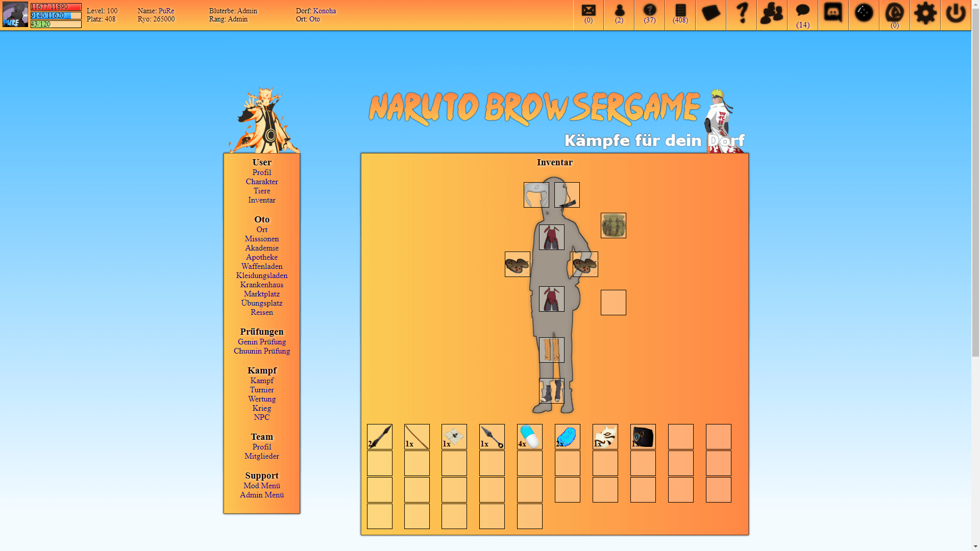Image resolution: width=980 pixels, height=551 pixels.
Task: Select the headband equipment slot
Action: pyautogui.click(x=536, y=195)
